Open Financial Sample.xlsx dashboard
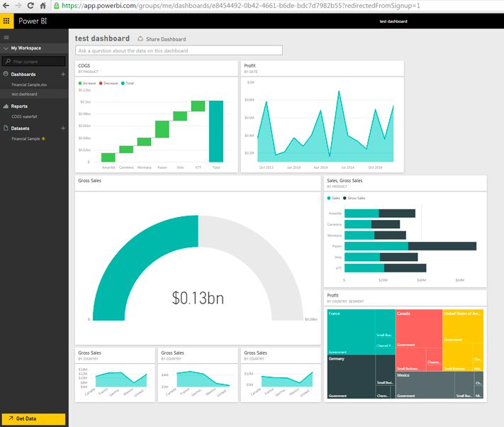The image size is (504, 427). (x=29, y=84)
